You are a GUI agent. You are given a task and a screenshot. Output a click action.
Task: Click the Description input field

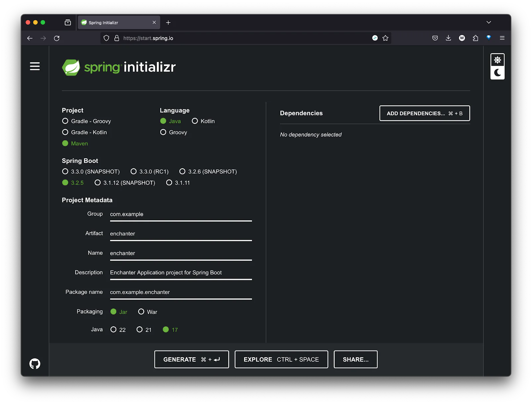181,273
